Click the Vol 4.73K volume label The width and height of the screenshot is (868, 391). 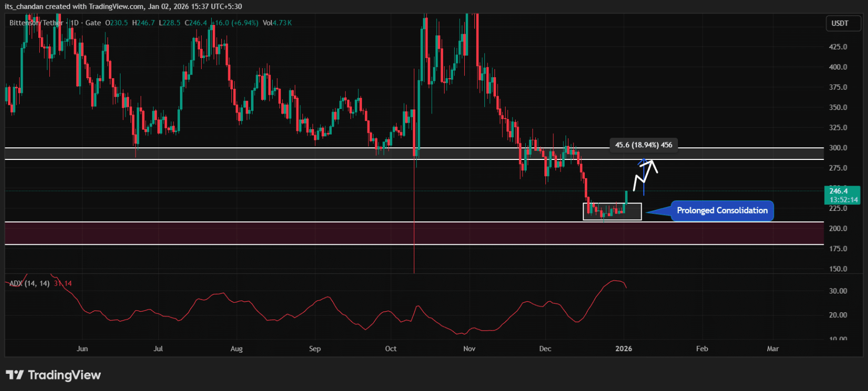click(277, 23)
